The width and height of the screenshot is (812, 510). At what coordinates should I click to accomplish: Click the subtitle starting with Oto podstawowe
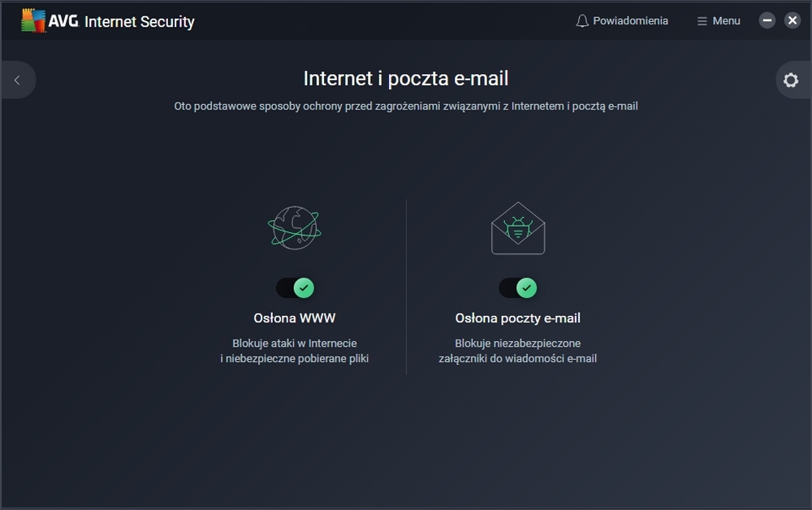click(406, 106)
